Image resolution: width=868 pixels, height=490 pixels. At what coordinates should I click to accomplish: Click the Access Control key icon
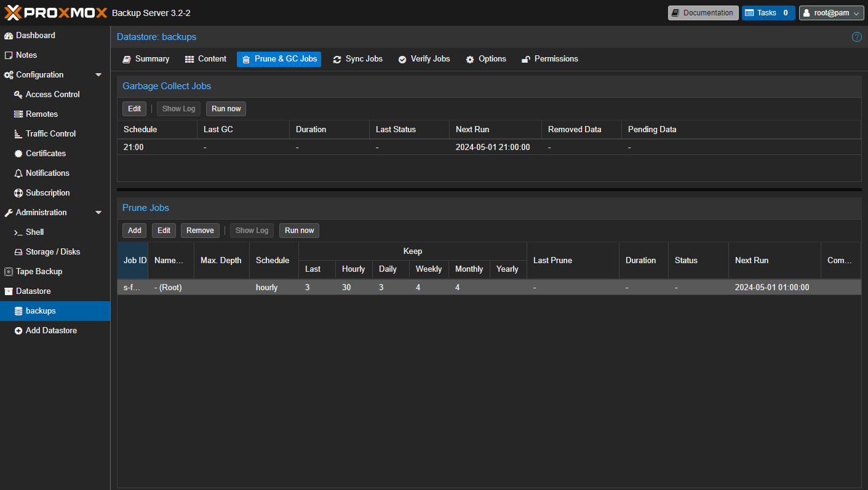point(18,95)
